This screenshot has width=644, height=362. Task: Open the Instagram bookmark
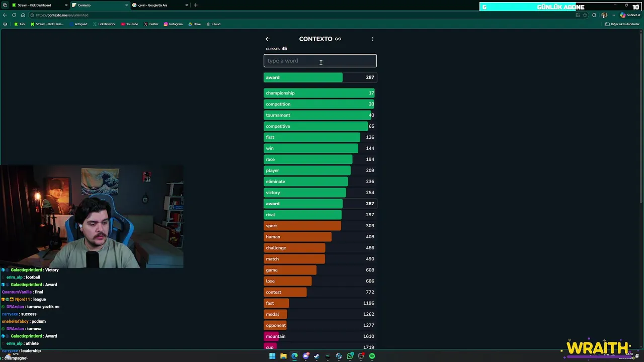(173, 24)
